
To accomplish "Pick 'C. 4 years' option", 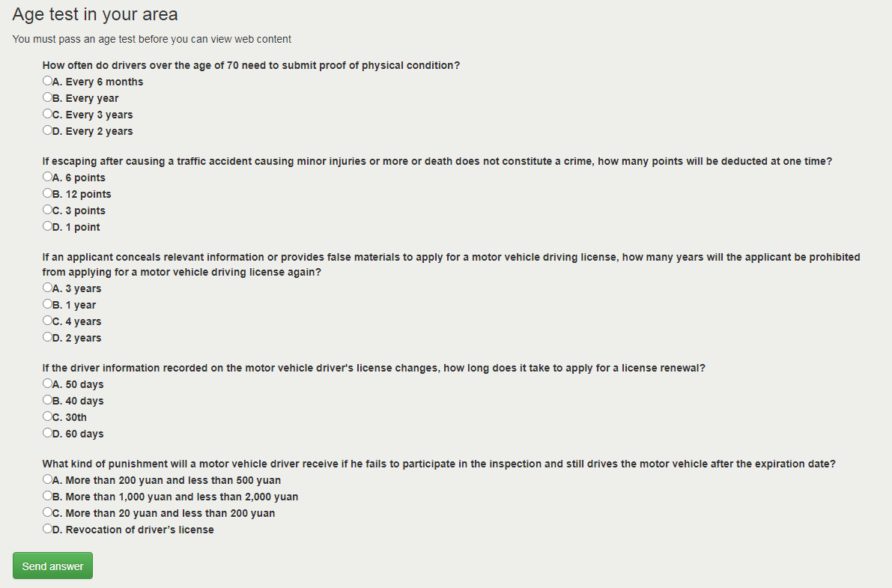I will [x=47, y=321].
